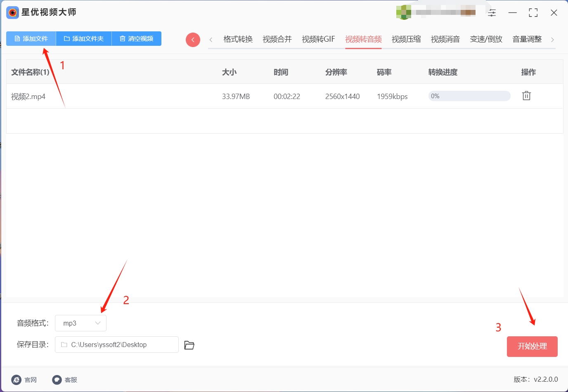568x392 pixels.
Task: Minimize the application window
Action: (513, 13)
